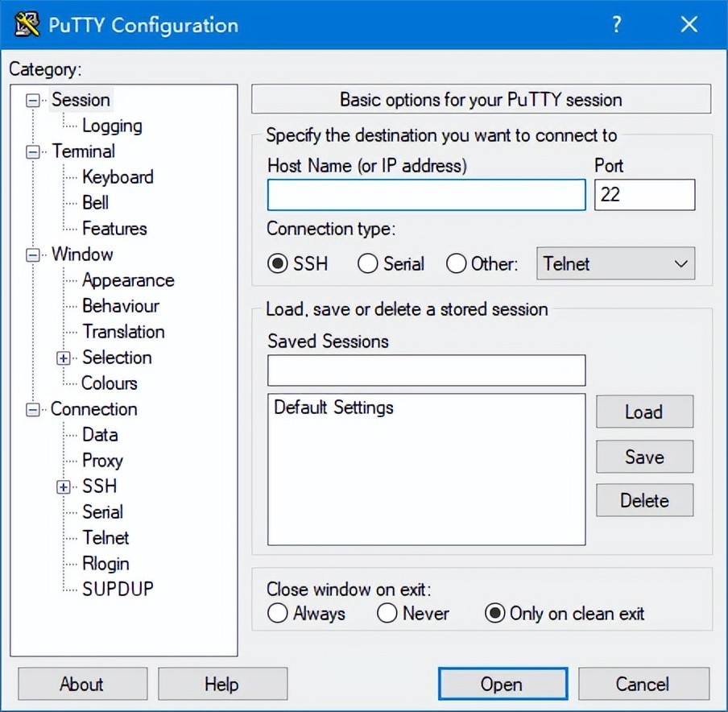Select the SSH connection type
Screen dimensions: 728x712
pos(279,263)
